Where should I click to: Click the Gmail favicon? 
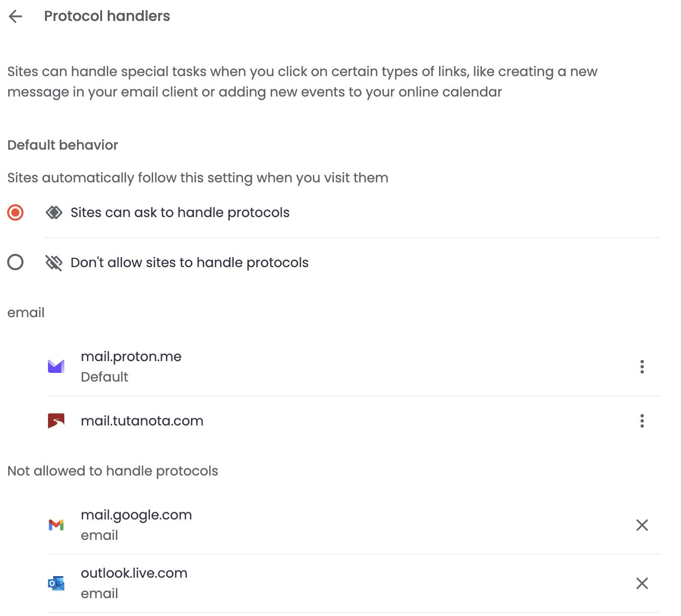[56, 525]
